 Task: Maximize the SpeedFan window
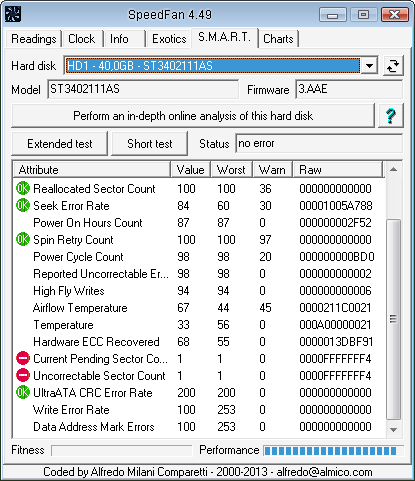tap(363, 15)
